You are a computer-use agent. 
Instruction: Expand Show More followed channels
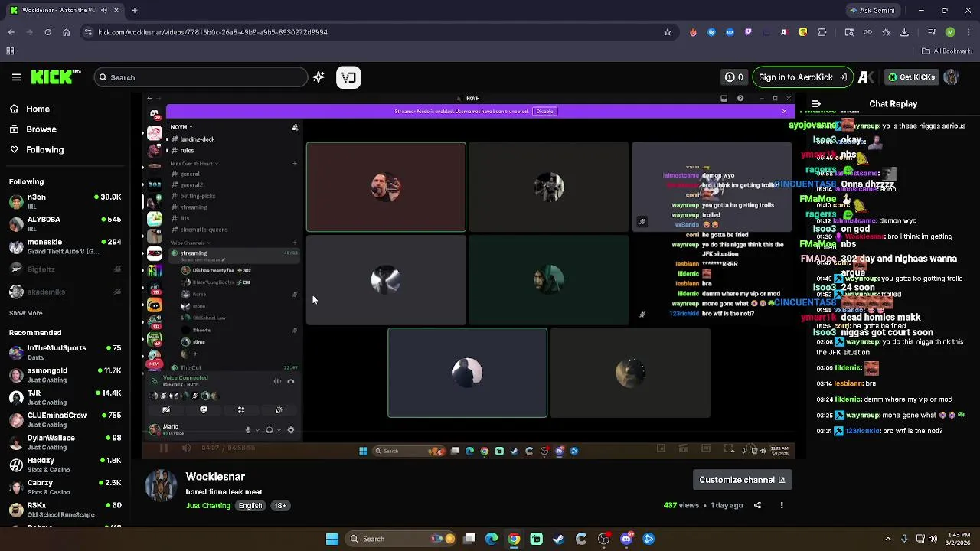coord(26,313)
